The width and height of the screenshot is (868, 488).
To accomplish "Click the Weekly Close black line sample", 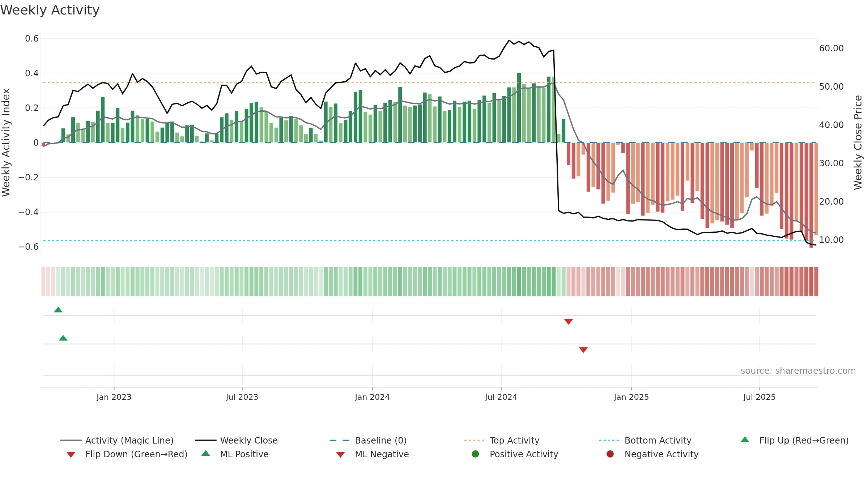I will [x=205, y=440].
